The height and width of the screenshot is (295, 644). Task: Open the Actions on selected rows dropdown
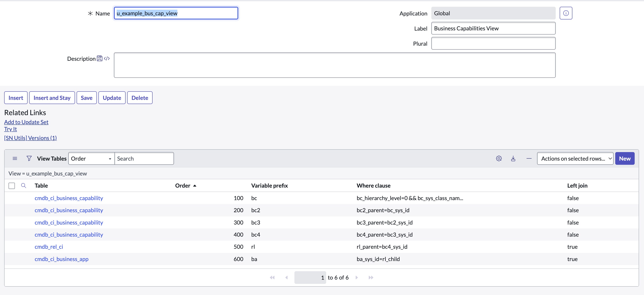(x=575, y=158)
